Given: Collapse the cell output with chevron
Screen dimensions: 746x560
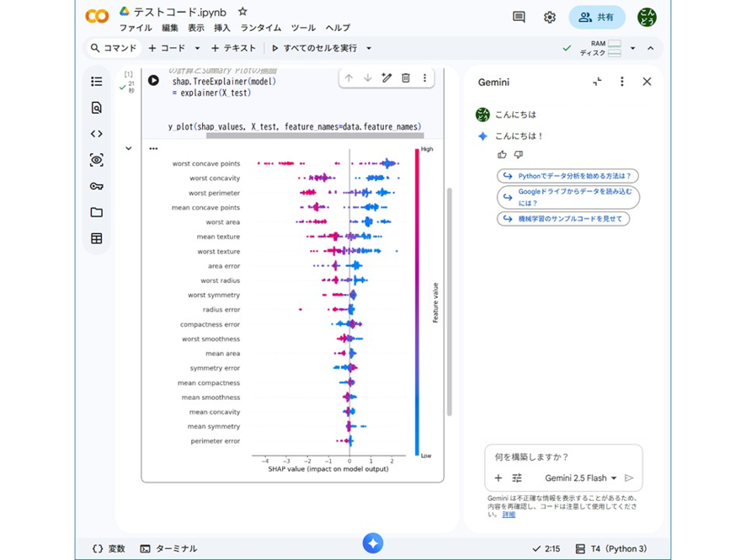Looking at the screenshot, I should pyautogui.click(x=129, y=148).
